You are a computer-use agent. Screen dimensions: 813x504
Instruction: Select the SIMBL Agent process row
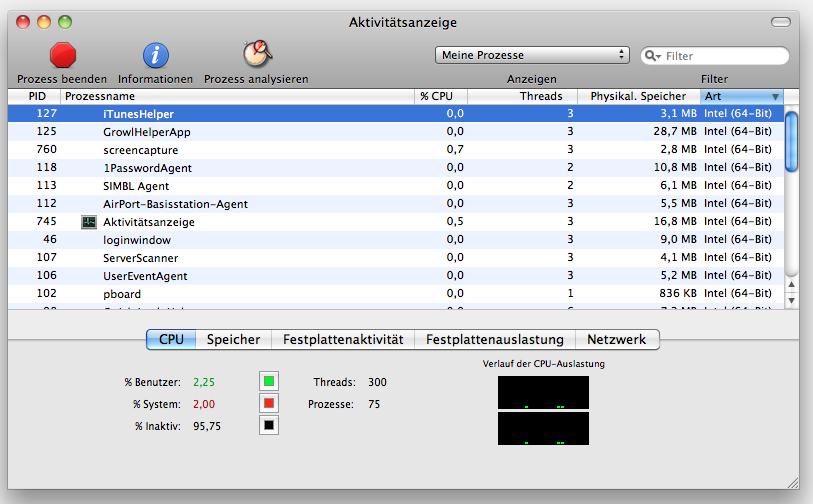pyautogui.click(x=396, y=186)
